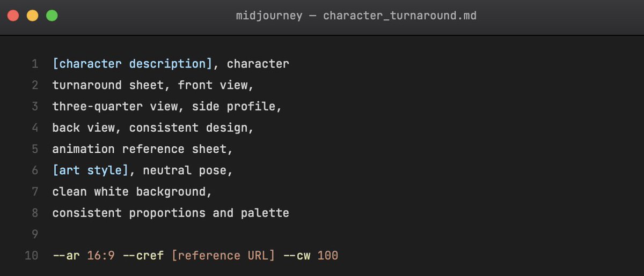Click line number 4 in the gutter
Screen dimensions: 644x276
coord(35,128)
